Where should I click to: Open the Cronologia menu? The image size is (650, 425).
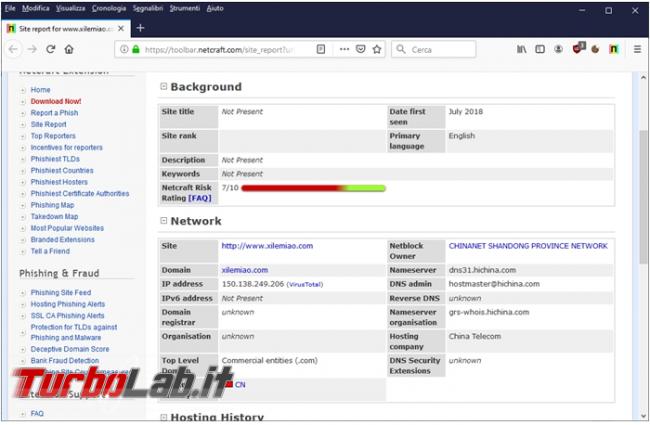point(109,8)
